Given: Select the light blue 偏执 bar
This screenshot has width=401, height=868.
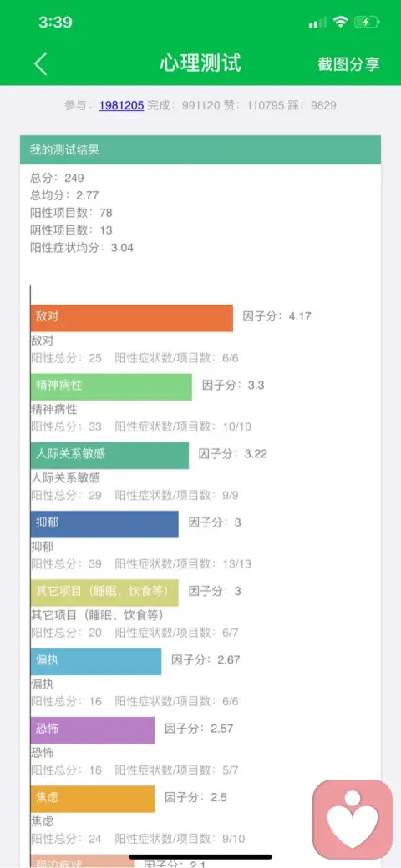Looking at the screenshot, I should tap(96, 661).
